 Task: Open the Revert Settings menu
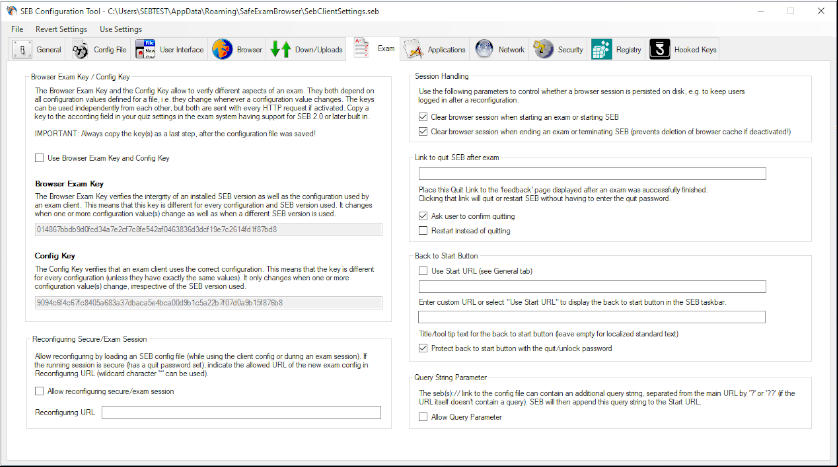[61, 29]
